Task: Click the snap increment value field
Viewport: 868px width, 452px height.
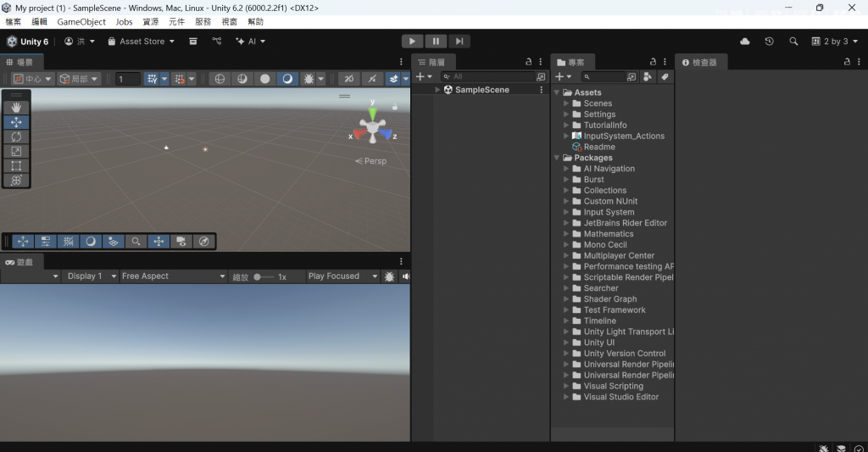Action: 128,79
